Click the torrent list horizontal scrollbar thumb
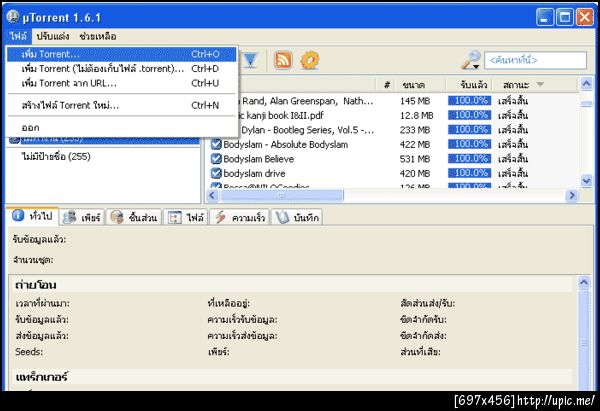Screen dimensions: 600x411 pos(282,196)
